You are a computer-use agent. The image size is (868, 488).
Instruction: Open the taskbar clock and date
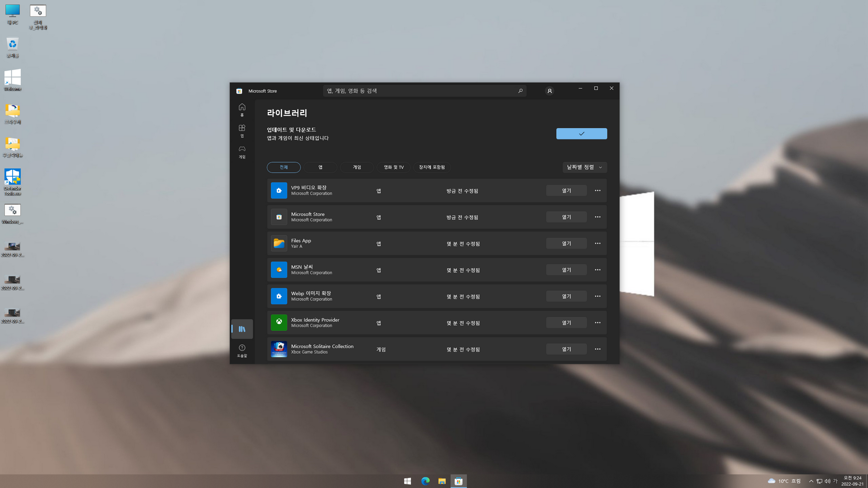[x=852, y=481]
